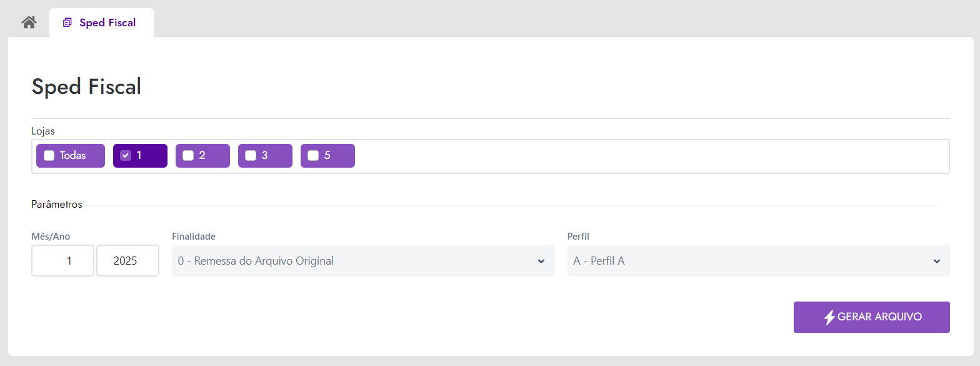This screenshot has height=366, width=980.
Task: Open the Finalidade dropdown
Action: tap(362, 261)
